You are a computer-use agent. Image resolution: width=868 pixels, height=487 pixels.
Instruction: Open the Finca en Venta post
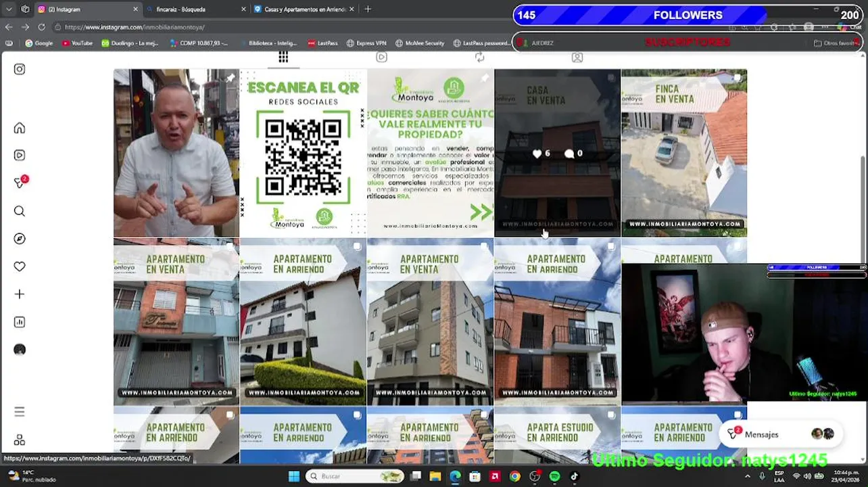[684, 153]
